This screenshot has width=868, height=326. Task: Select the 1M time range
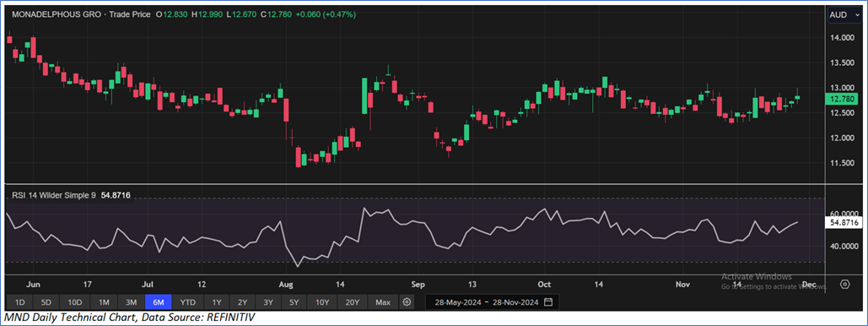coord(104,302)
